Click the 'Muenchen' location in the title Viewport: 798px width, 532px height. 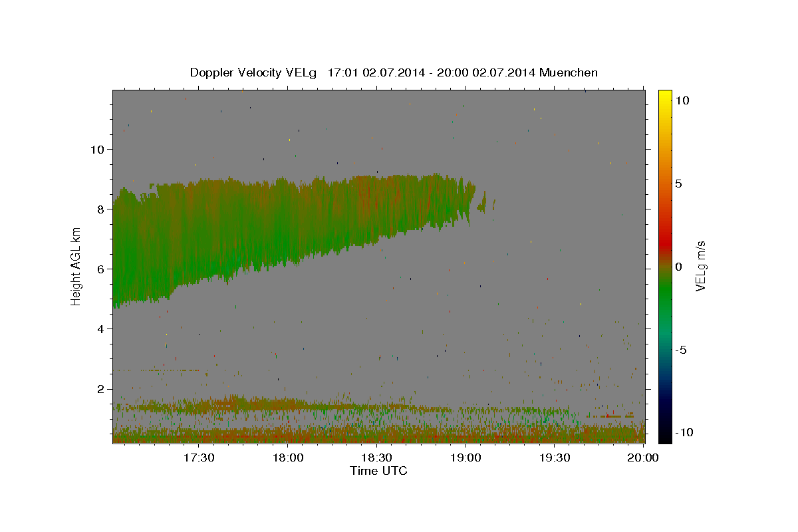pos(569,72)
